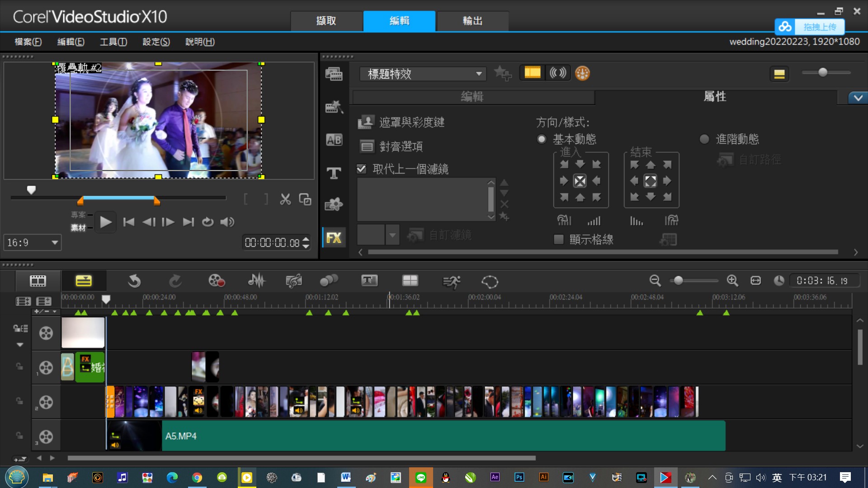This screenshot has width=868, height=488.
Task: Fit project in timeline window
Action: point(755,281)
